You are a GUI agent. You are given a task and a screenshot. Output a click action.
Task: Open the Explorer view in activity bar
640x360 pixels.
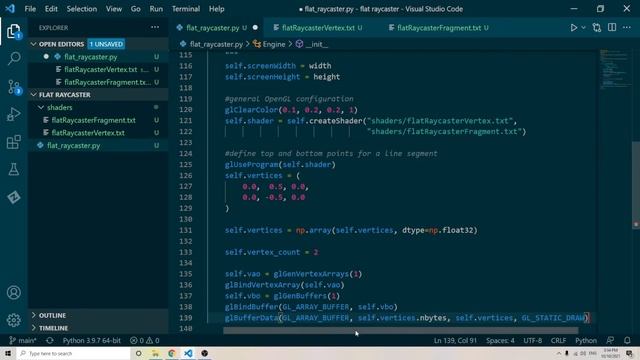[x=13, y=31]
